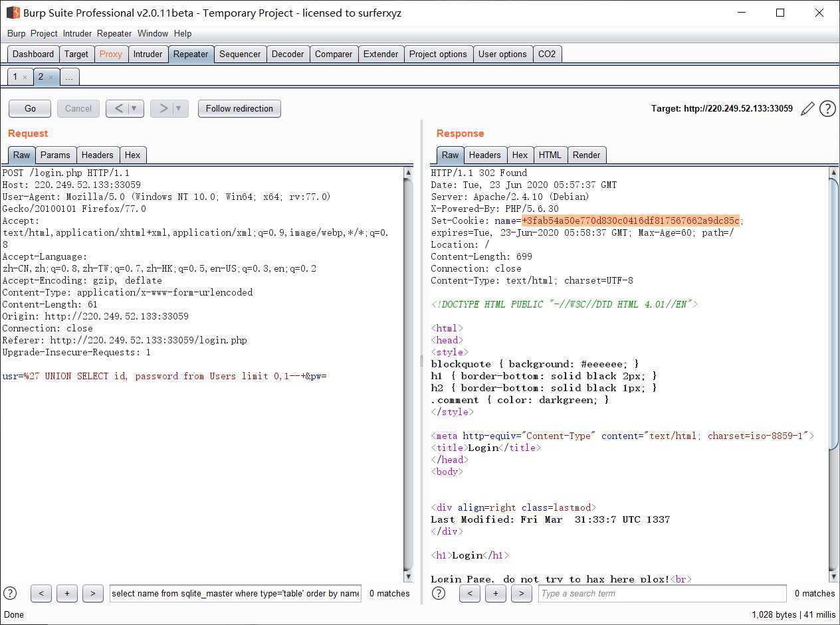
Task: Switch response view to Render tab
Action: pos(586,155)
